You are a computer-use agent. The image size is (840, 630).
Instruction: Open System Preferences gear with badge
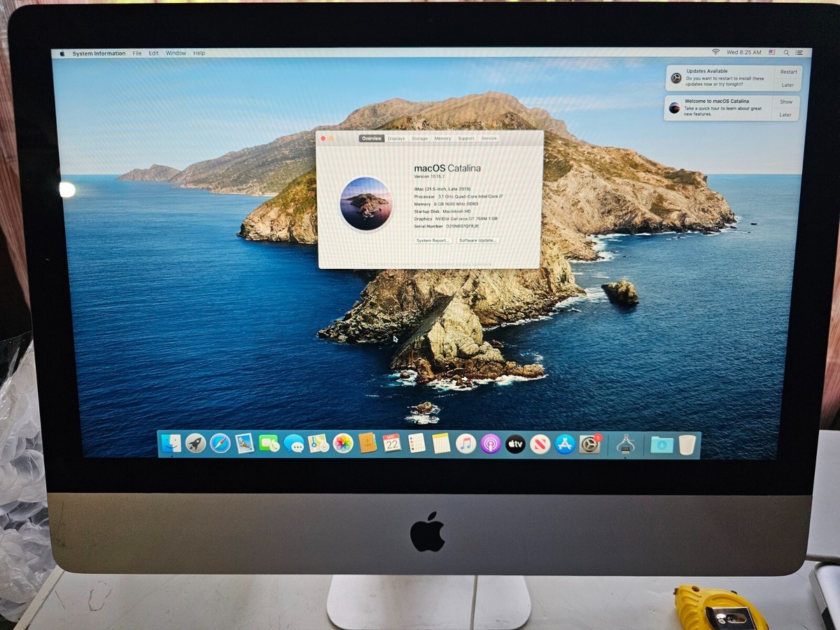click(590, 444)
